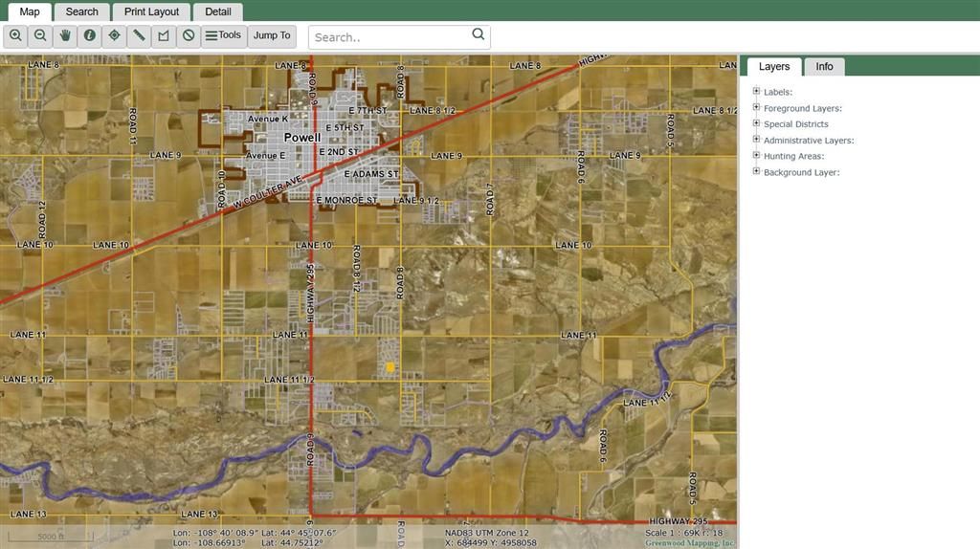Click the clear selection circle-slash icon

(189, 36)
